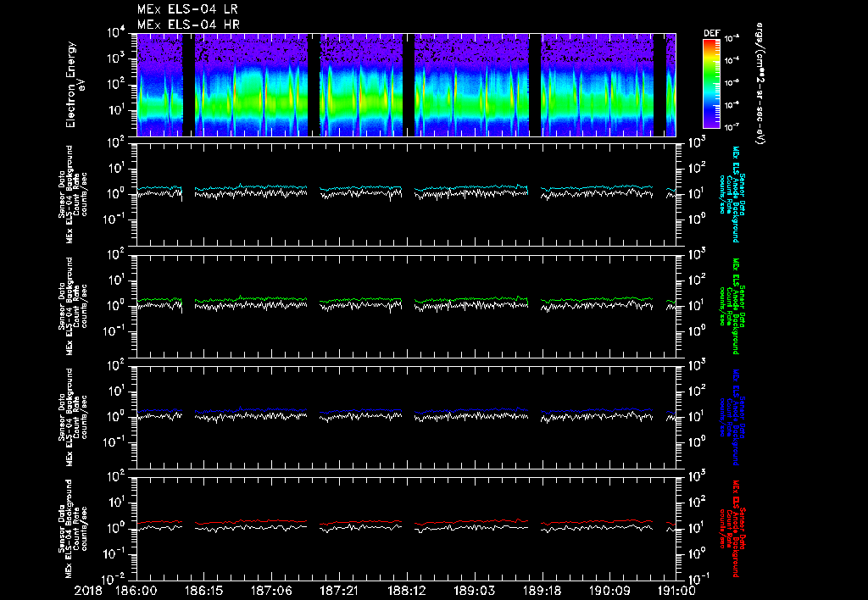
Task: Click the 186:15 time axis label
Action: click(x=203, y=592)
